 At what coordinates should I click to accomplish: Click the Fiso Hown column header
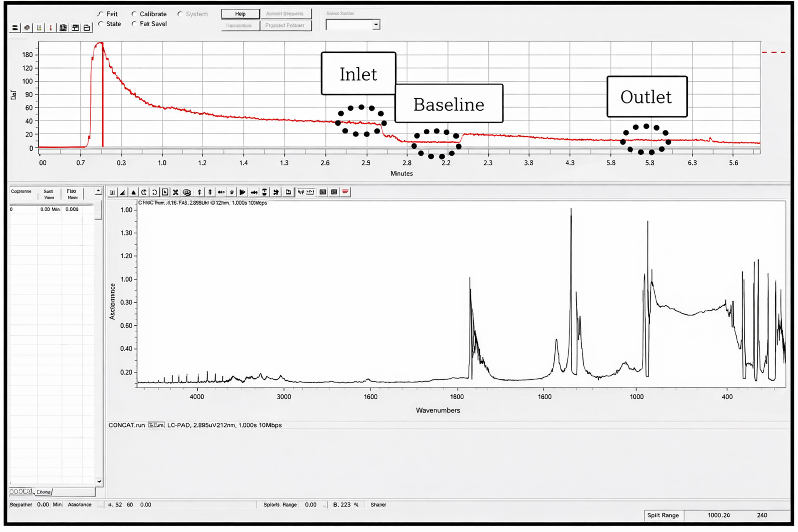72,194
